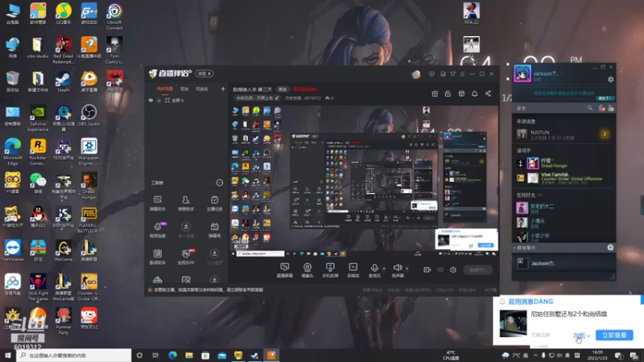The image size is (644, 362).
Task: Open 直播屏幕 screen capture source
Action: [x=284, y=270]
